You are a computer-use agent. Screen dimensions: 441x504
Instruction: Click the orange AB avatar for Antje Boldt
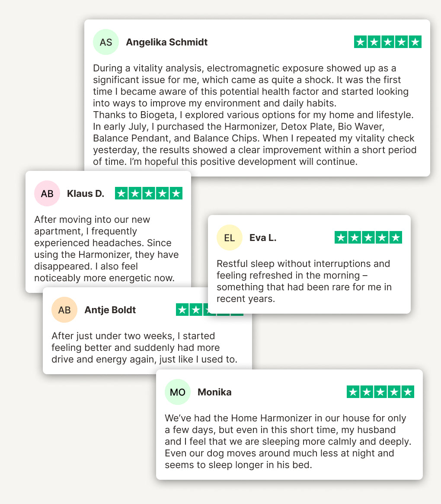coord(64,310)
